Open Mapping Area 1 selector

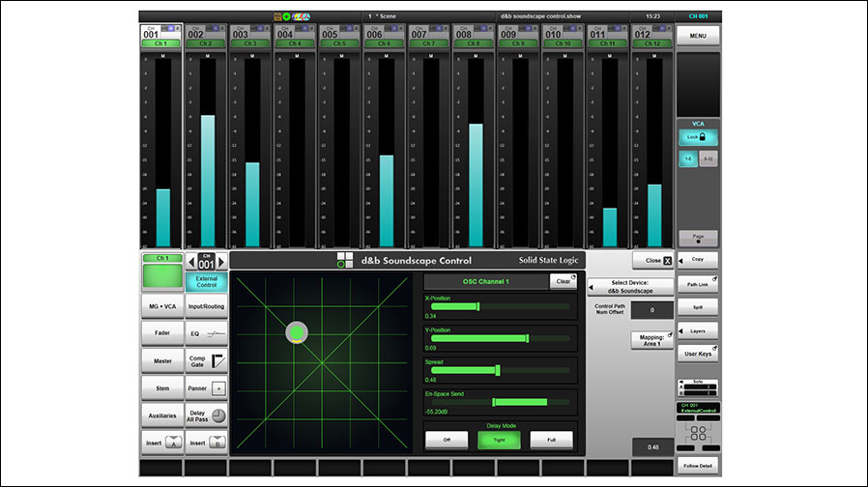pyautogui.click(x=652, y=340)
